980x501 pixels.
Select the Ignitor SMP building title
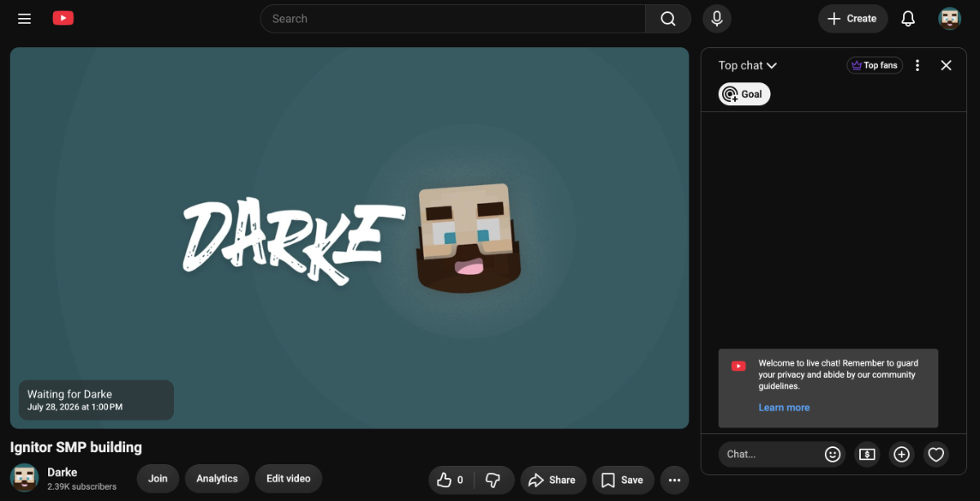click(x=76, y=447)
